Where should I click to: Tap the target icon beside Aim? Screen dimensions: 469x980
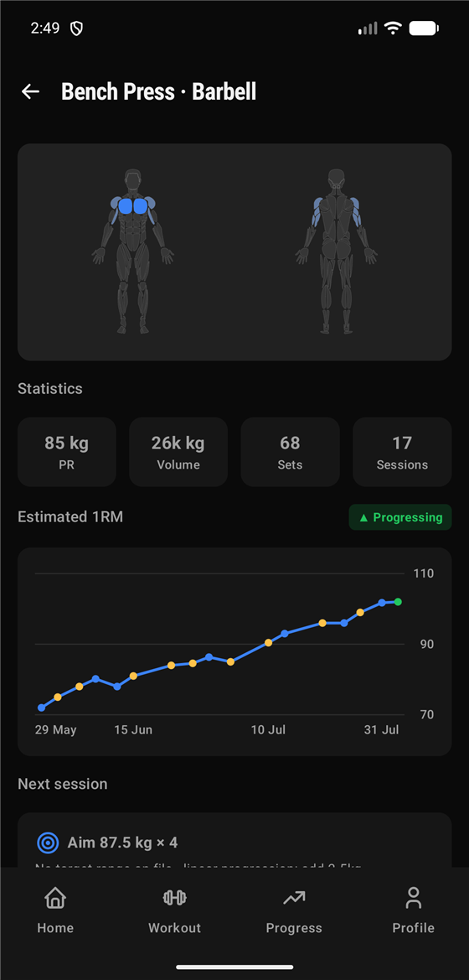pos(48,843)
